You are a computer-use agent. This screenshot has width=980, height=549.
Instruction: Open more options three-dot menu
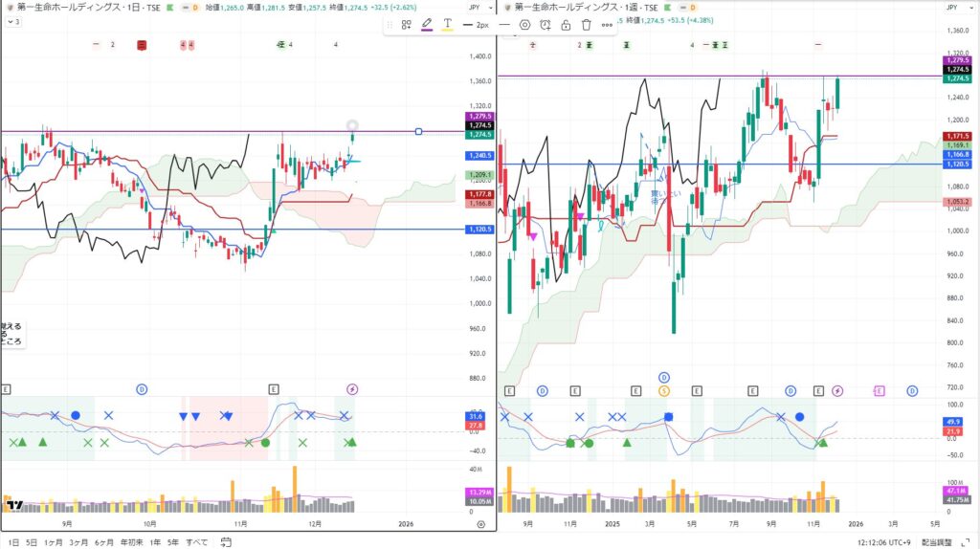pos(607,24)
